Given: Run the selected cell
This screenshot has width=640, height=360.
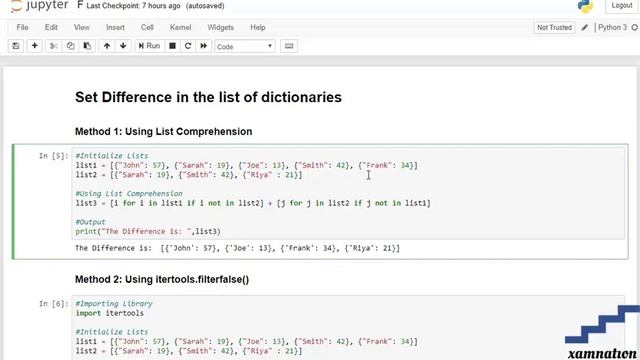Looking at the screenshot, I should [x=149, y=46].
